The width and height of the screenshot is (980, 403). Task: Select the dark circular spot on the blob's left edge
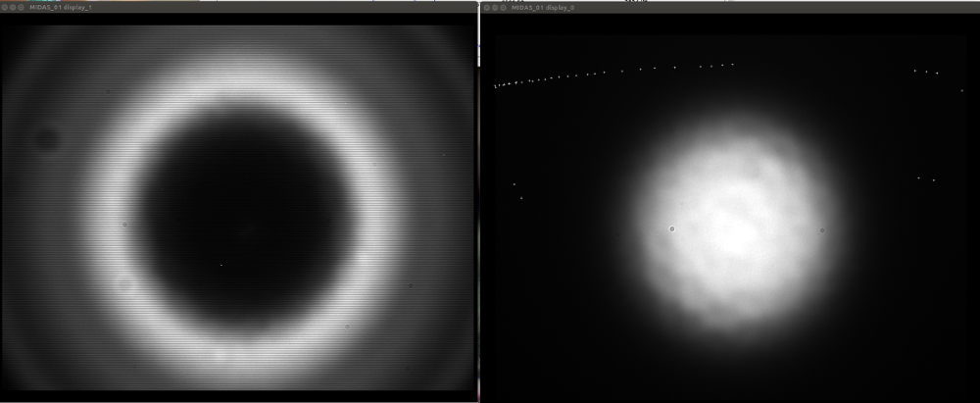(671, 228)
